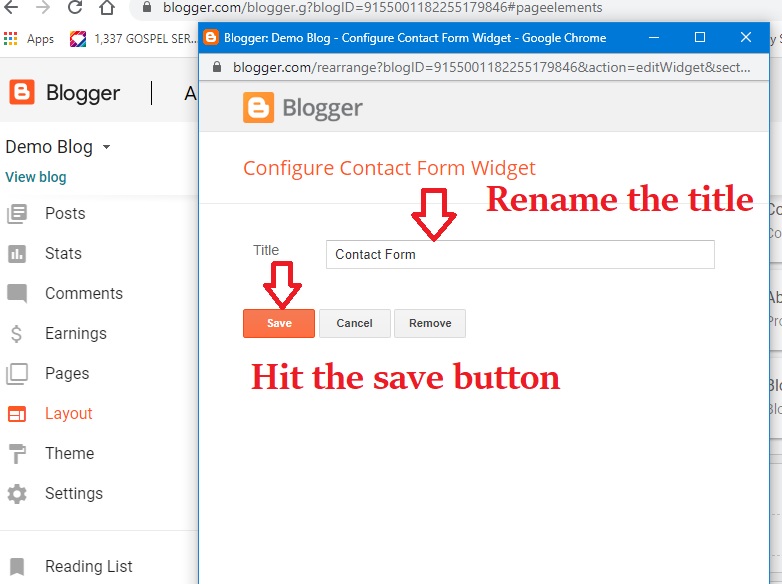
Task: Maximize the Configure Contact Form popup window
Action: pos(700,37)
